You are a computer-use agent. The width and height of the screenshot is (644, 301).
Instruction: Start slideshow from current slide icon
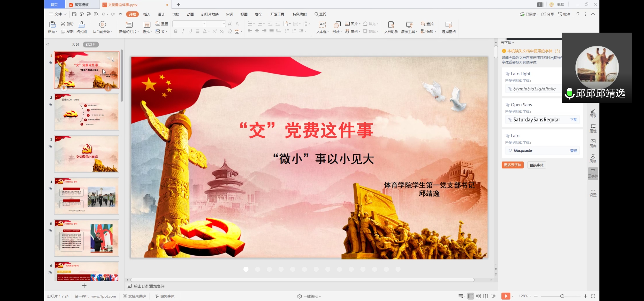point(102,25)
